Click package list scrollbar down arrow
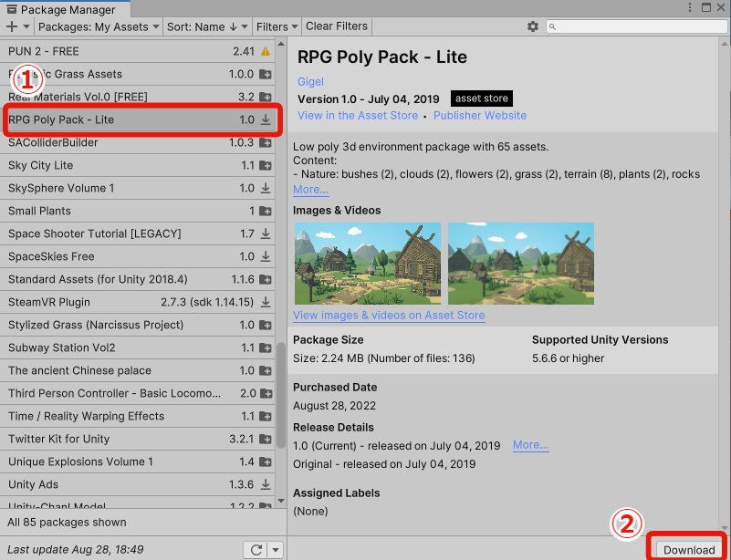 pos(281,501)
